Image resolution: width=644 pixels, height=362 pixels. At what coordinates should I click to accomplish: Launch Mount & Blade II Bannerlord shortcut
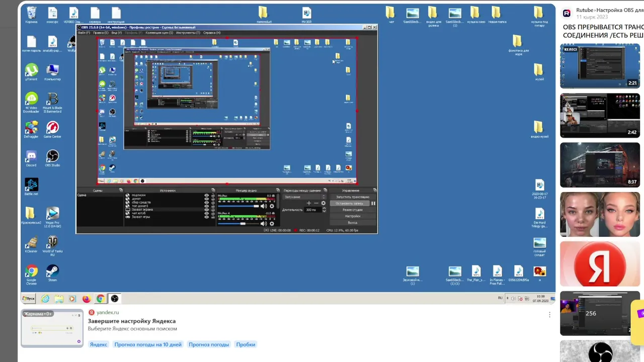52,103
